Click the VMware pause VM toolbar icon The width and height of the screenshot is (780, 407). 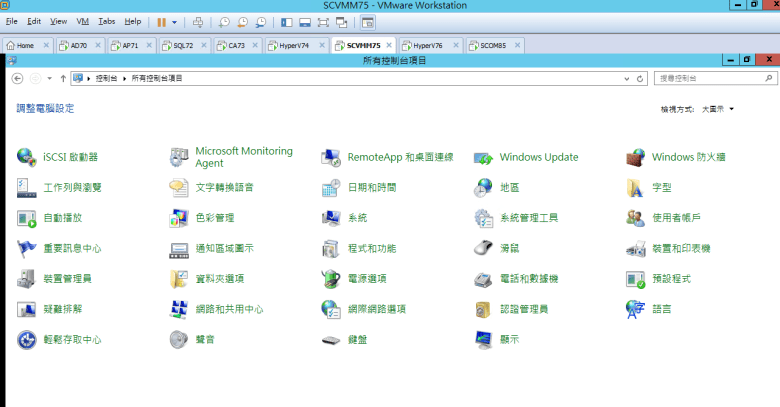pos(161,21)
